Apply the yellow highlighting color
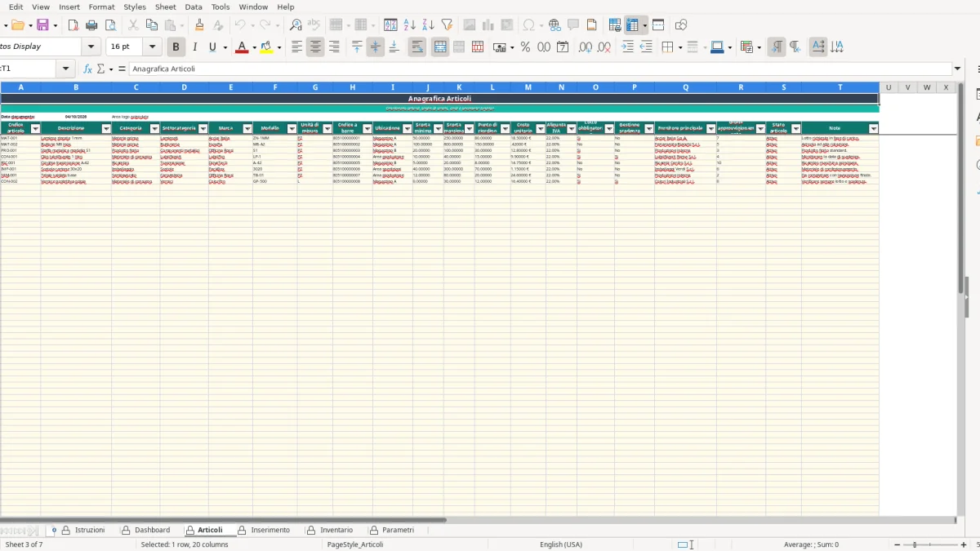Image resolution: width=980 pixels, height=551 pixels. 266,47
